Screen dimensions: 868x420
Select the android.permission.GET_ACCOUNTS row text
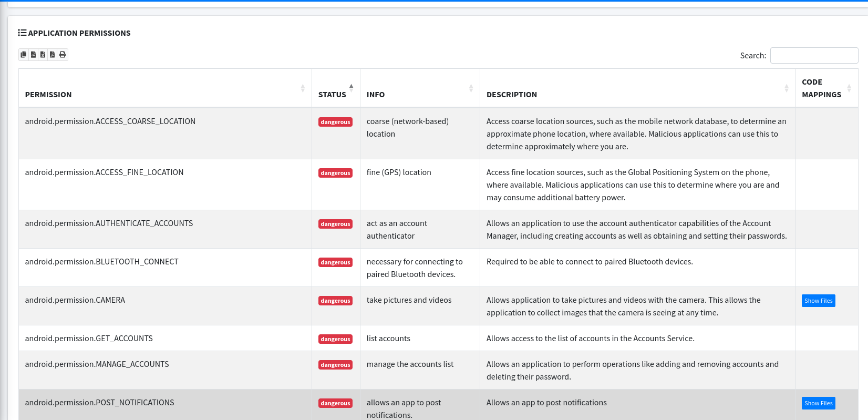[x=89, y=339]
